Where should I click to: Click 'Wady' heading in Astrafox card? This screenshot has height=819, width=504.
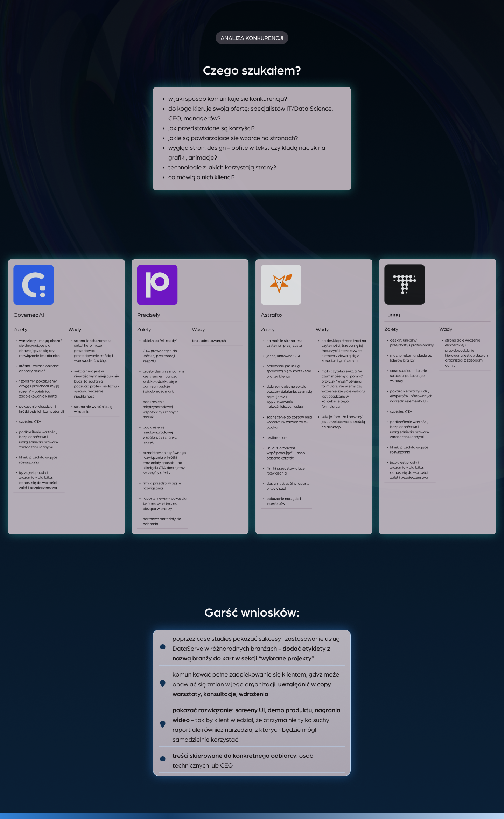[x=322, y=330]
